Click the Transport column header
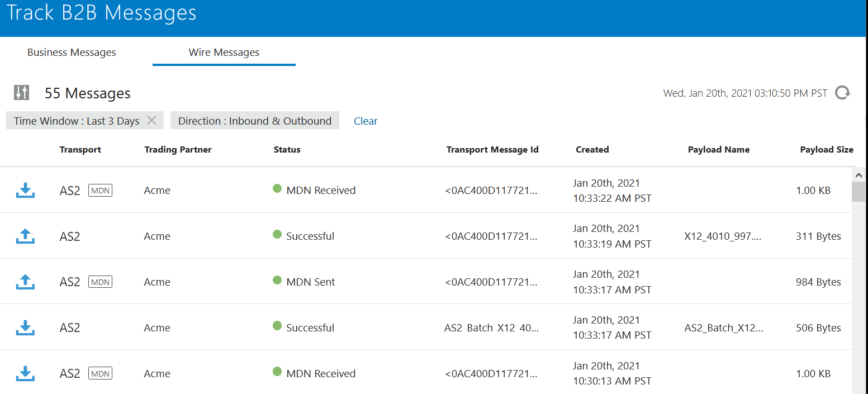 point(80,150)
